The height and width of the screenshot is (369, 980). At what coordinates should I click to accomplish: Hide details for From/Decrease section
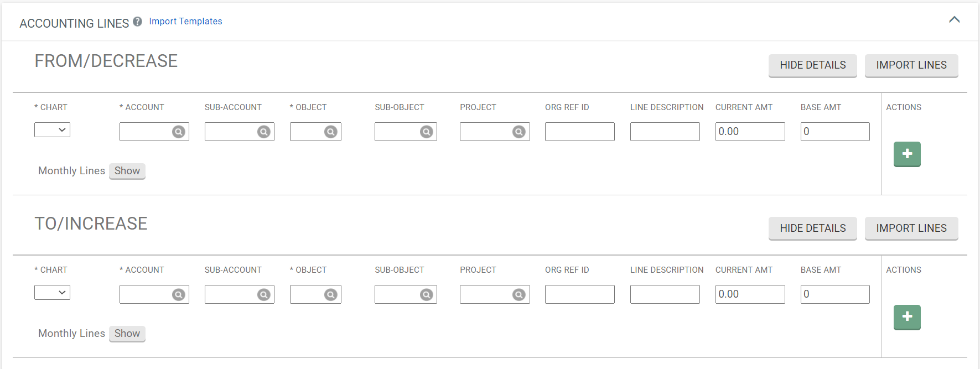(x=813, y=65)
